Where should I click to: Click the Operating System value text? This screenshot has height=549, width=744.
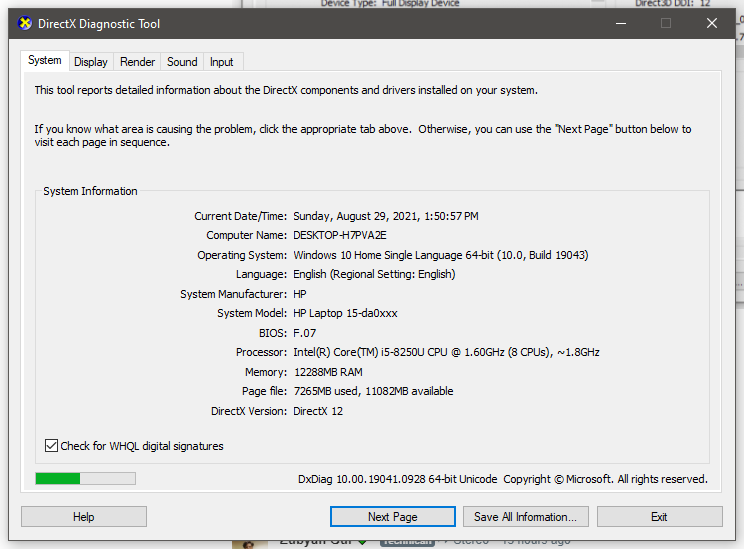(x=440, y=255)
